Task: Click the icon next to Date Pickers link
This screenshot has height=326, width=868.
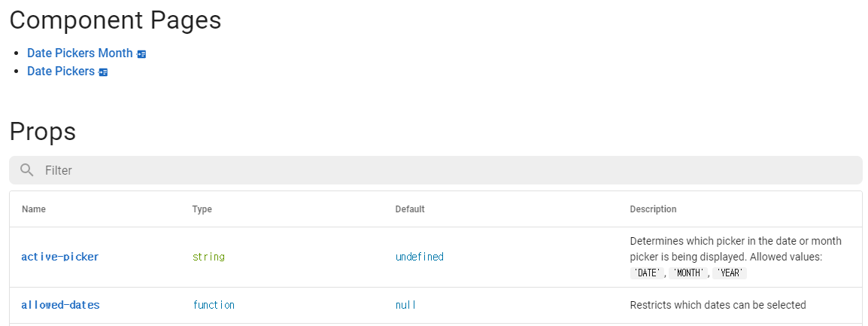Action: click(103, 72)
